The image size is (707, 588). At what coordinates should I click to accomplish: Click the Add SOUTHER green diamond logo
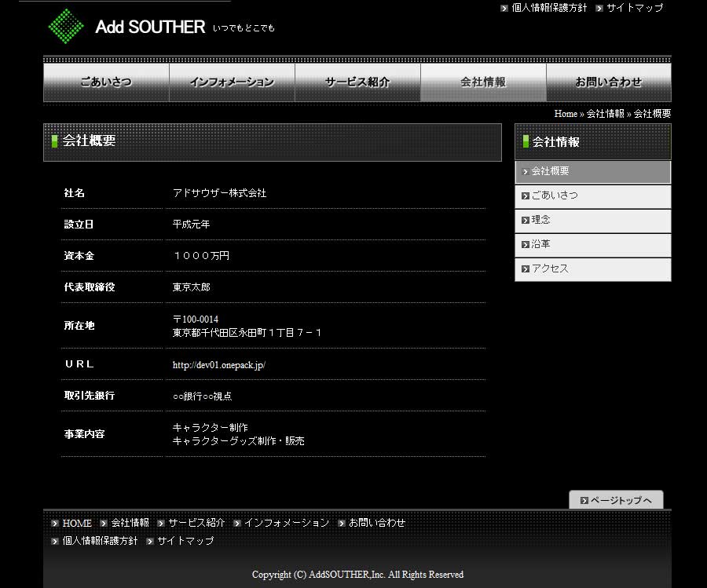(66, 26)
